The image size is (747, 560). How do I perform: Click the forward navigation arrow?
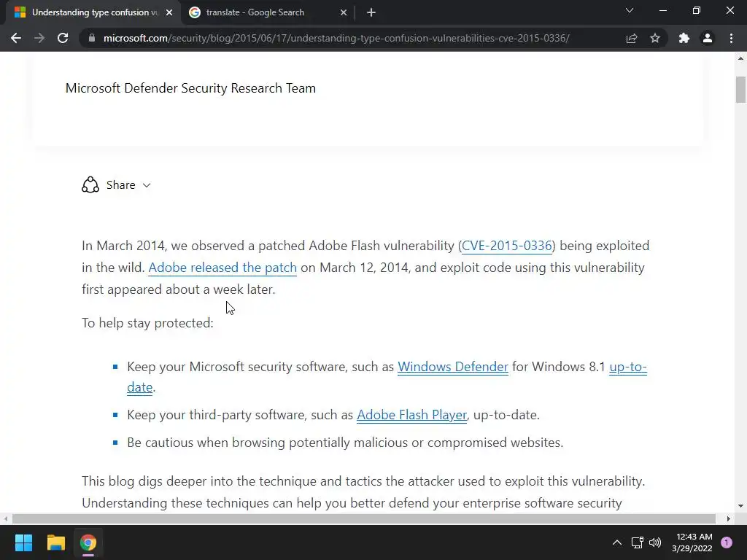click(x=39, y=38)
